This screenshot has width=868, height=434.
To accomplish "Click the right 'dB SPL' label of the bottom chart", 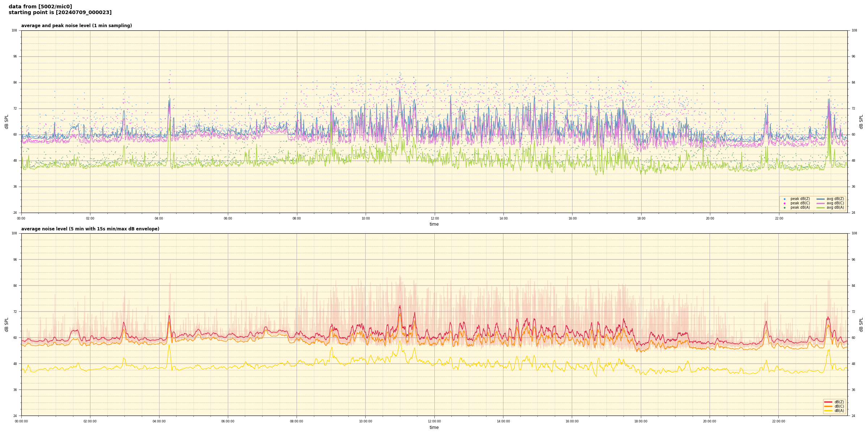I will point(861,324).
